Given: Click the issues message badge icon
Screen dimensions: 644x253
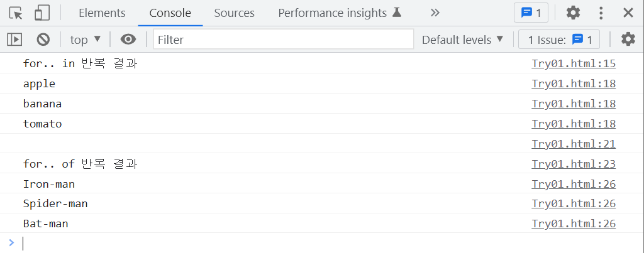Looking at the screenshot, I should point(531,13).
